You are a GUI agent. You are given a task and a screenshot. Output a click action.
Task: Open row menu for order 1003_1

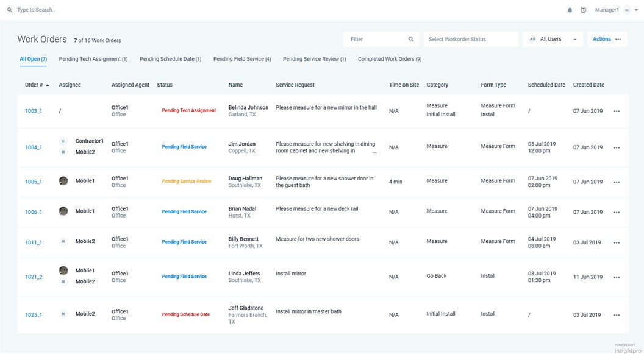[x=617, y=111]
